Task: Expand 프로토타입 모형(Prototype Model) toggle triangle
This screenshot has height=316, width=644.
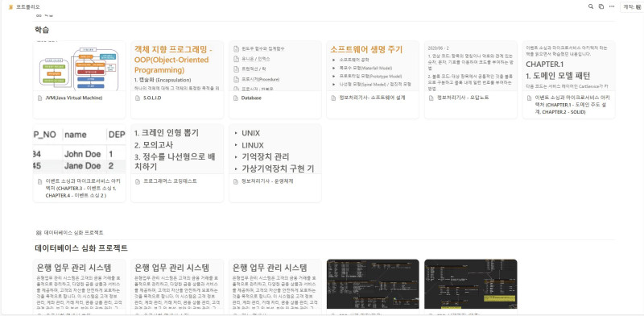Action: [333, 76]
